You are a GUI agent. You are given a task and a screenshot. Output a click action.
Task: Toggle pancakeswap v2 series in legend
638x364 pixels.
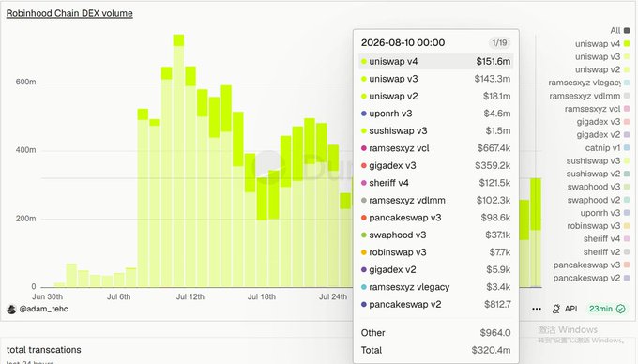pyautogui.click(x=592, y=278)
